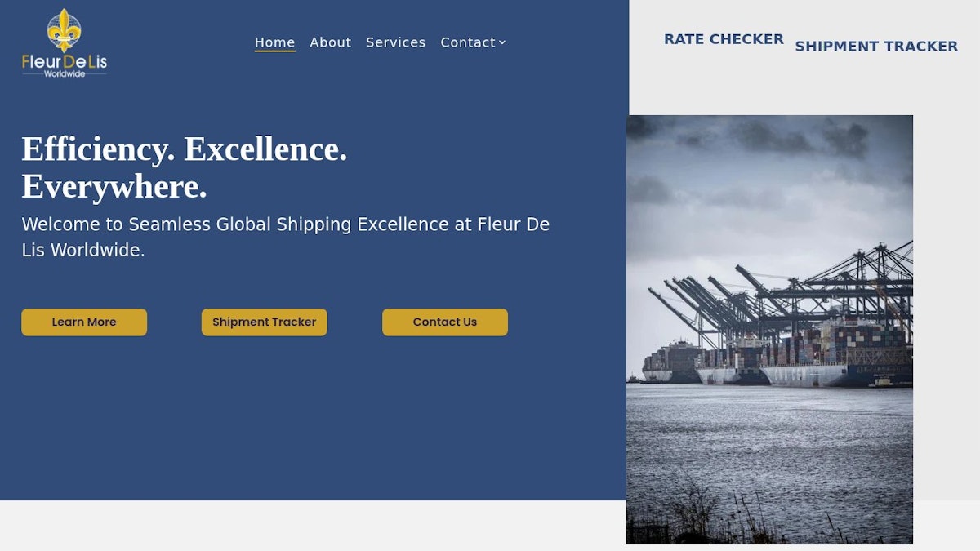Click the underline beneath the Home item
980x551 pixels.
(x=274, y=51)
